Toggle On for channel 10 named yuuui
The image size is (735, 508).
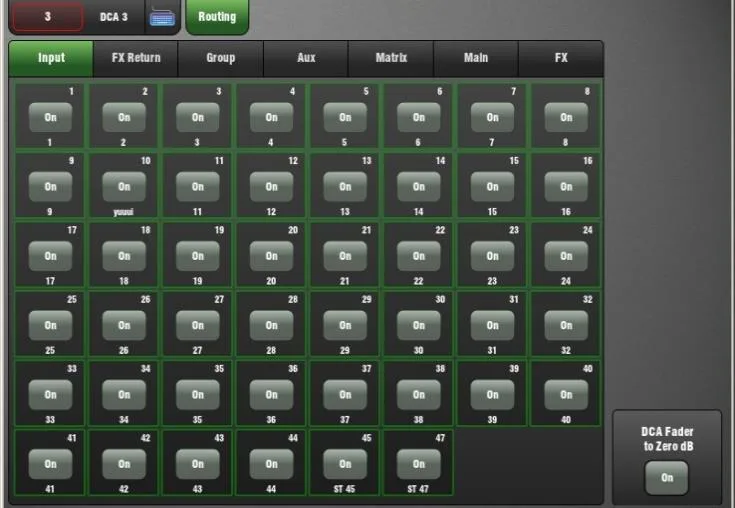pyautogui.click(x=124, y=187)
